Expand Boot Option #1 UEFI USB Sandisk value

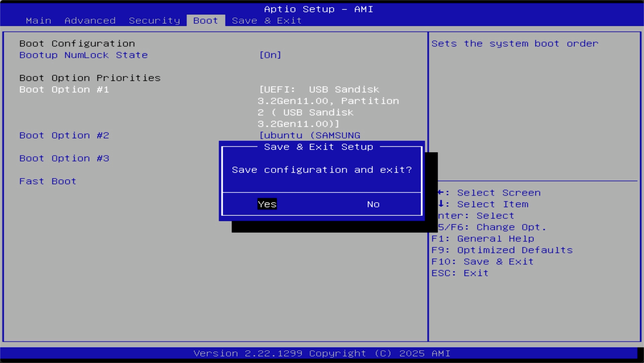click(x=328, y=106)
